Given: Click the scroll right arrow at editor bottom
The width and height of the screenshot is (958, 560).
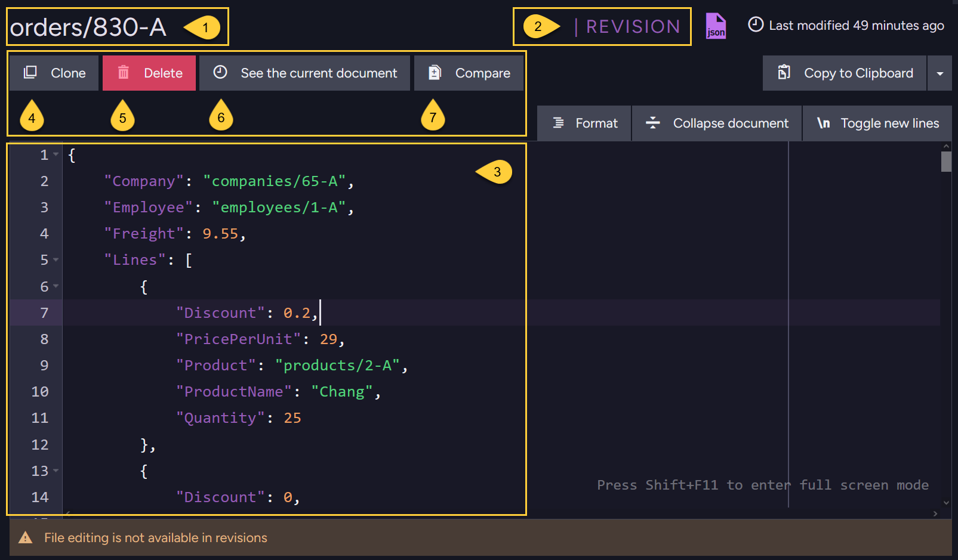Looking at the screenshot, I should click(x=935, y=513).
